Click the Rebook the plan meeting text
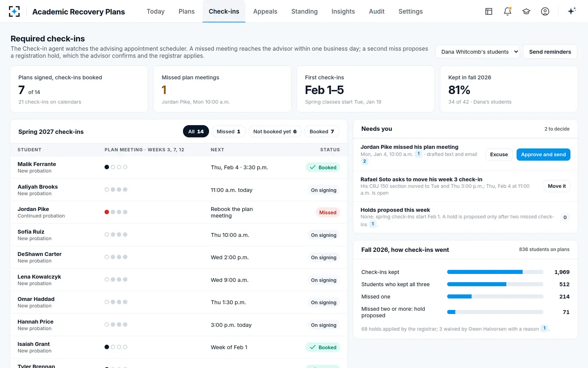Image resolution: width=588 pixels, height=368 pixels. 232,212
